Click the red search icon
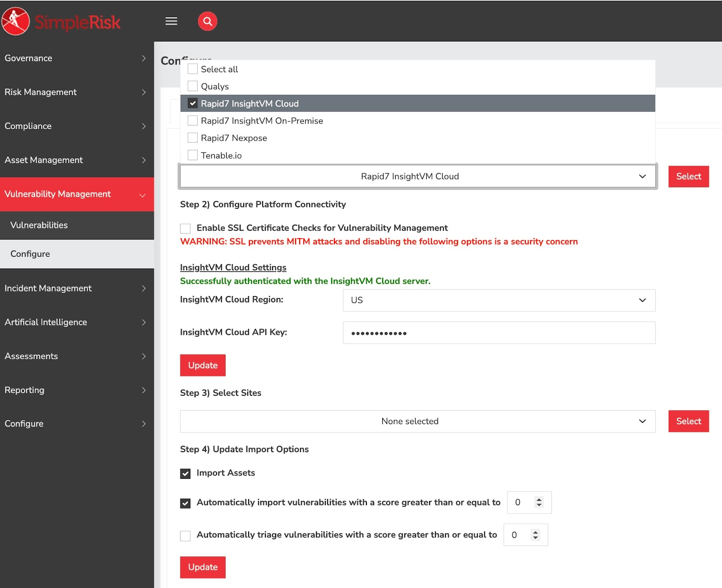Viewport: 722px width, 588px height. pyautogui.click(x=208, y=21)
